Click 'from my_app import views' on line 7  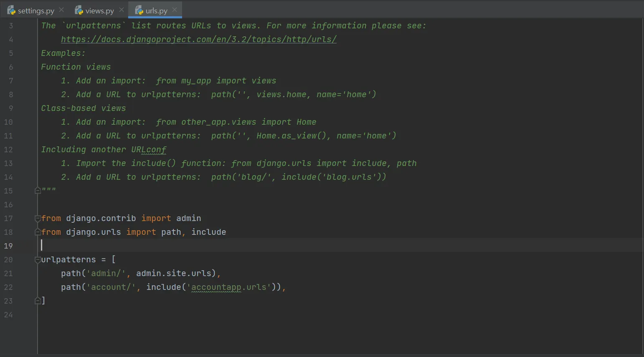click(x=216, y=81)
